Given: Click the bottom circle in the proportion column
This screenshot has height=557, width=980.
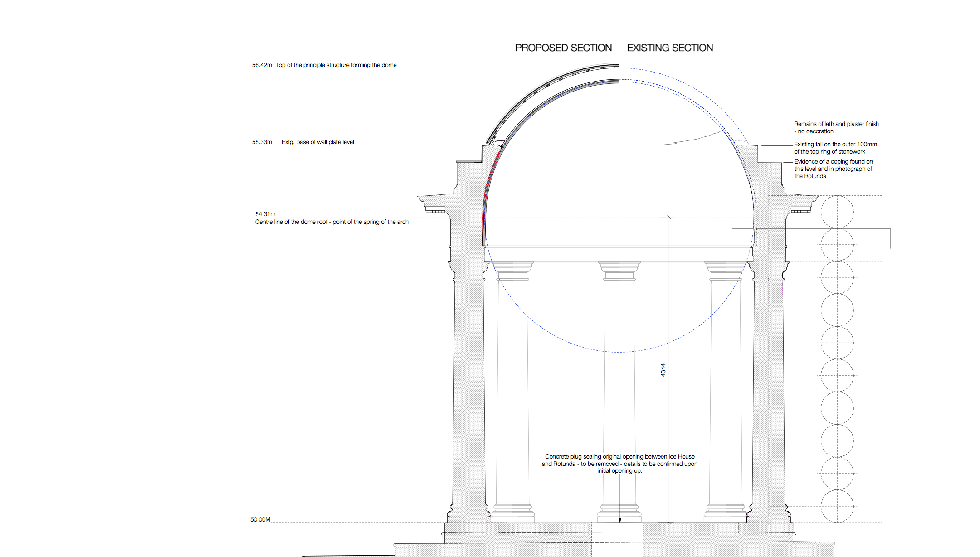Looking at the screenshot, I should [837, 506].
